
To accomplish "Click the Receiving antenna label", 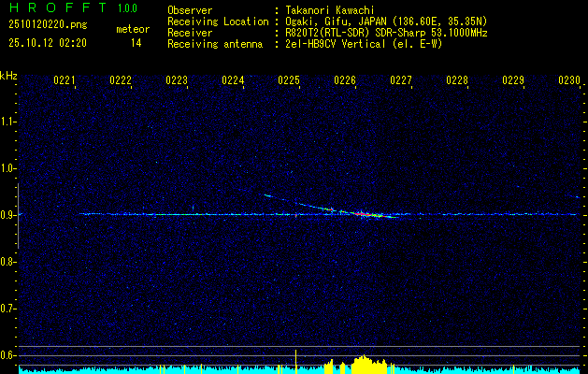I will (215, 44).
